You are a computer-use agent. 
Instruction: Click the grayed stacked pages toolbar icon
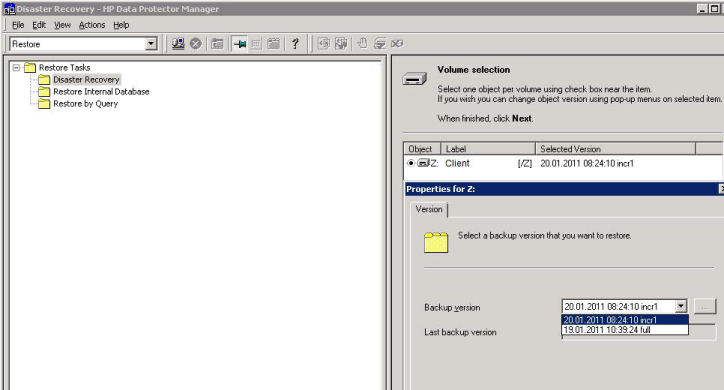point(341,44)
